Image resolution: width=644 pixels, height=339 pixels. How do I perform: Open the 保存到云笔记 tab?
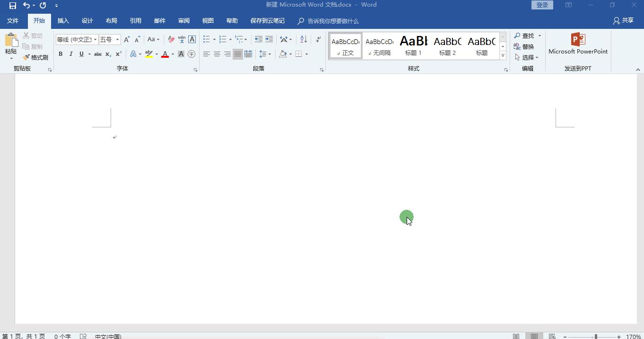(268, 21)
